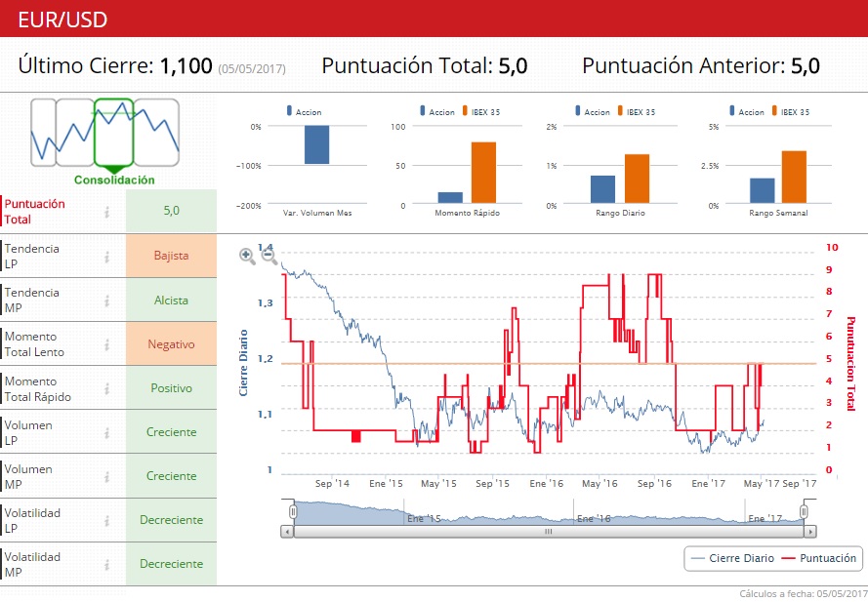This screenshot has width=868, height=602.
Task: Click the Último Cierre value 1,100
Action: tap(186, 65)
